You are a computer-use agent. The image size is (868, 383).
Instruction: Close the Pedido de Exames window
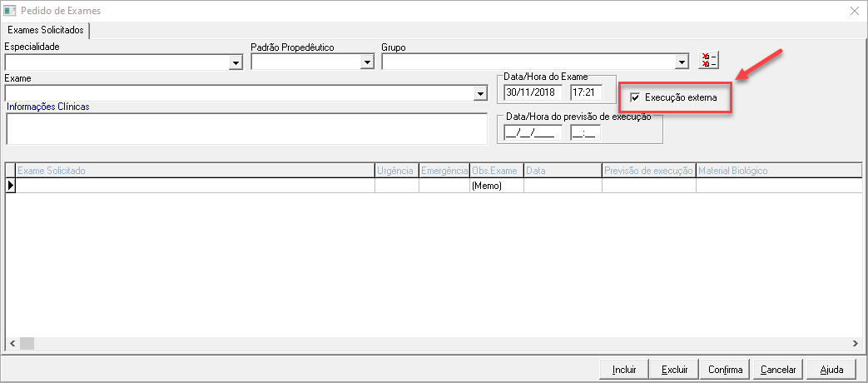[x=854, y=11]
